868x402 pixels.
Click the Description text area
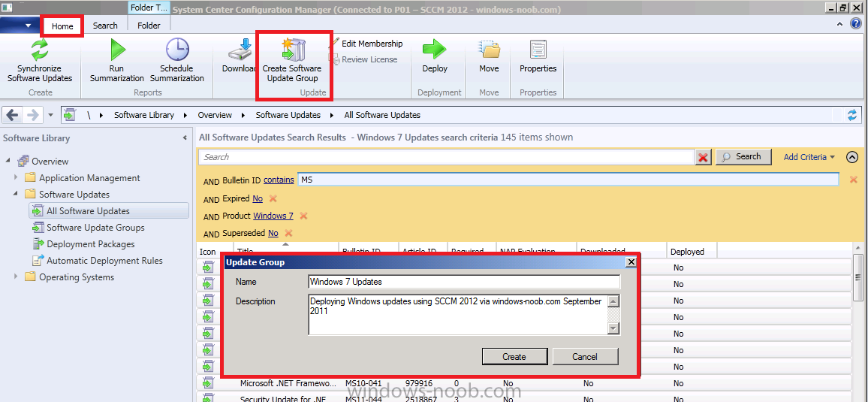pos(458,315)
